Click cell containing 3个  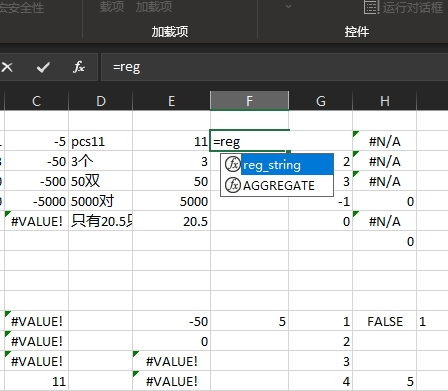[101, 161]
